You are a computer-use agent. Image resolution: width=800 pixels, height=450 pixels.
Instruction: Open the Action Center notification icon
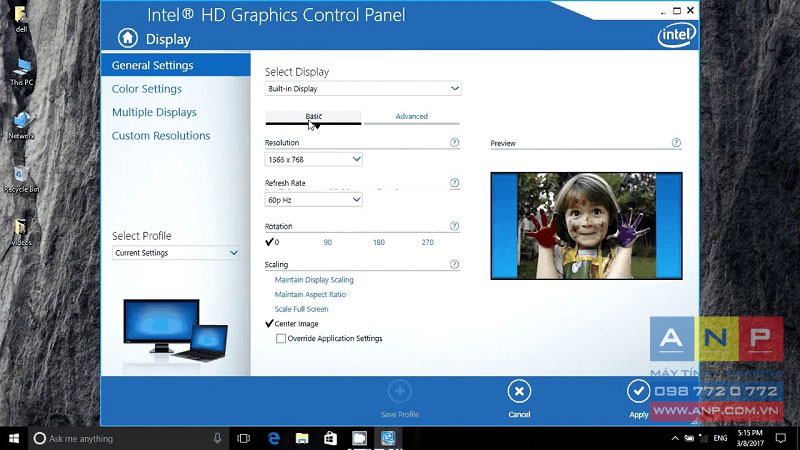point(781,438)
